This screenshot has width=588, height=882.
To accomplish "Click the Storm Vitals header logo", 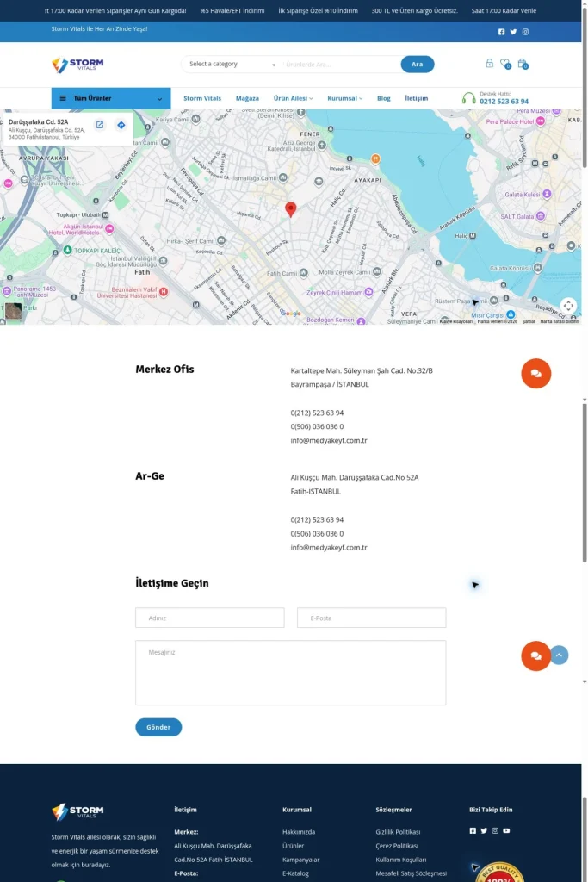I will click(x=77, y=65).
